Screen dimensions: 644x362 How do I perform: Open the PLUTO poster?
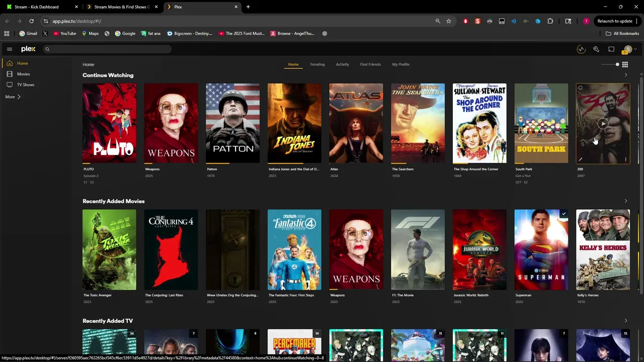click(x=109, y=123)
